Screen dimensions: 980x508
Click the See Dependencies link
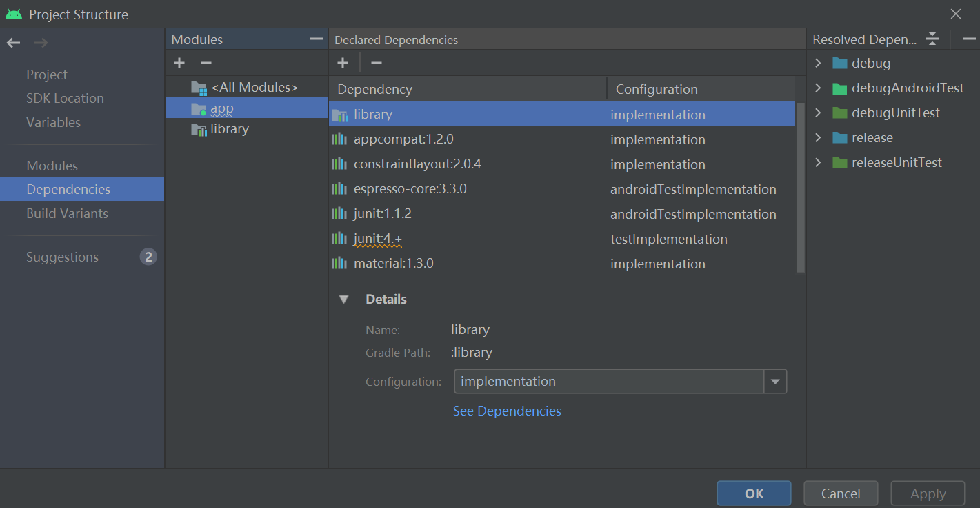click(x=507, y=411)
